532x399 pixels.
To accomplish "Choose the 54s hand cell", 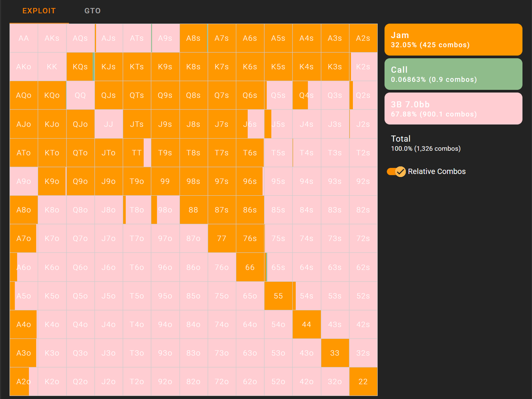I will [306, 296].
